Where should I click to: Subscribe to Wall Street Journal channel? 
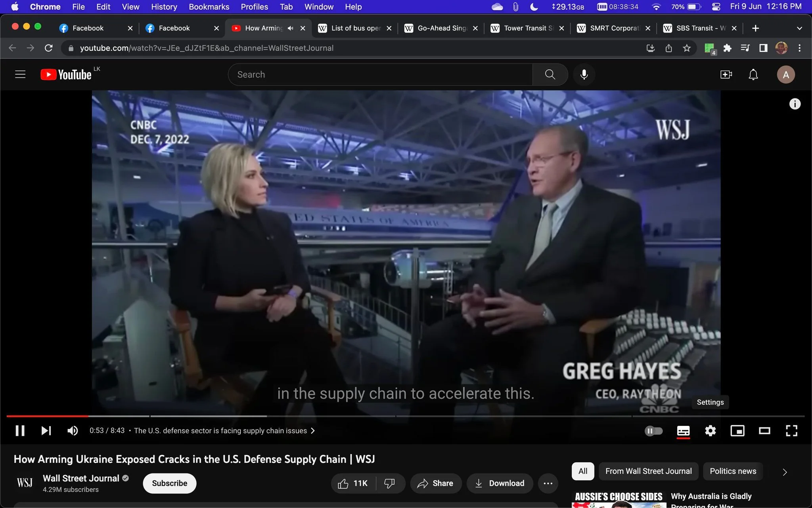click(x=170, y=483)
